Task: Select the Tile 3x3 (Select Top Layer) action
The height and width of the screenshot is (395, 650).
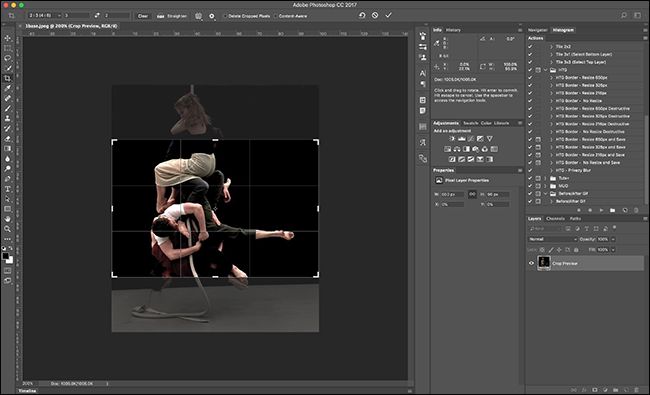Action: point(580,62)
